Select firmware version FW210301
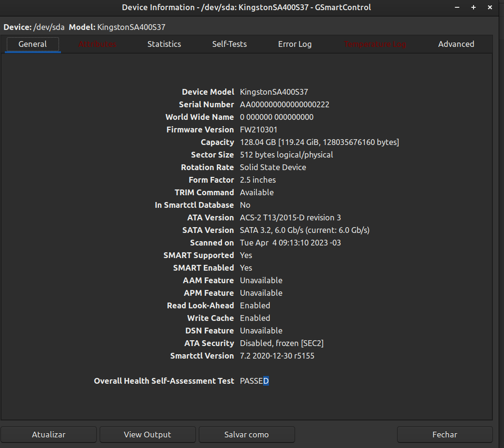 [258, 130]
